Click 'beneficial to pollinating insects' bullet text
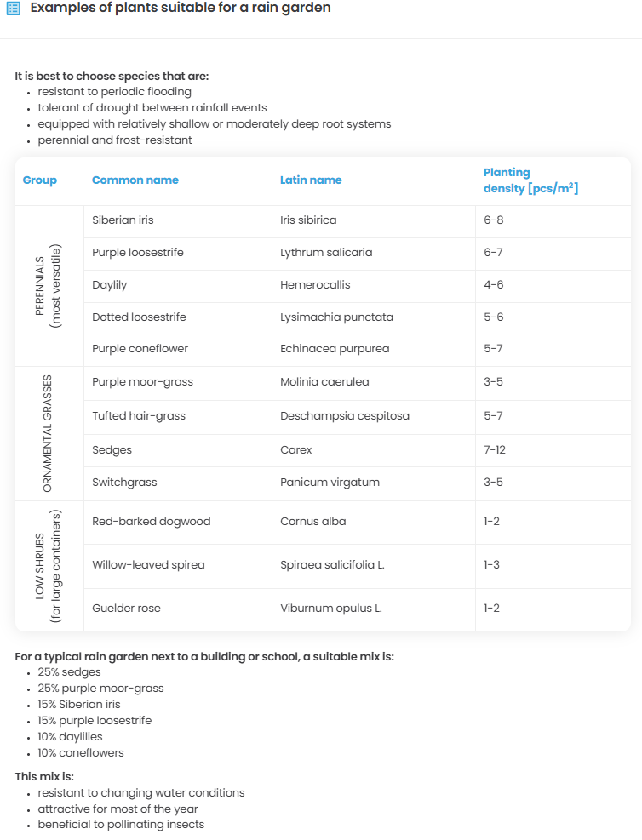 coord(121,825)
